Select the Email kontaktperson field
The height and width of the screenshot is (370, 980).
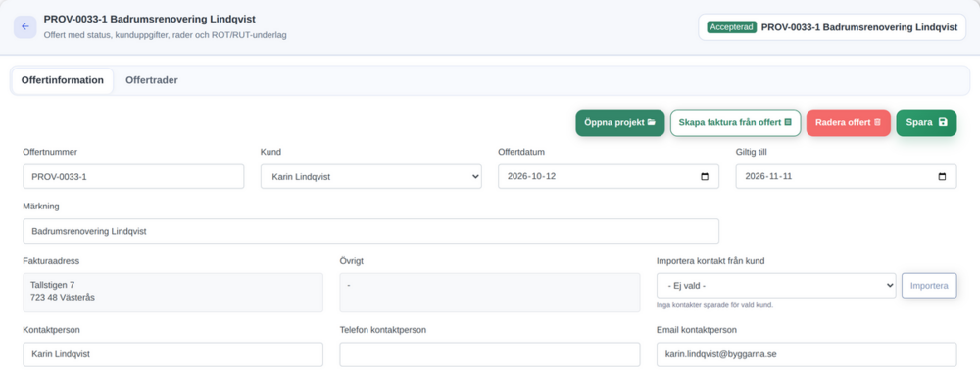(x=807, y=354)
